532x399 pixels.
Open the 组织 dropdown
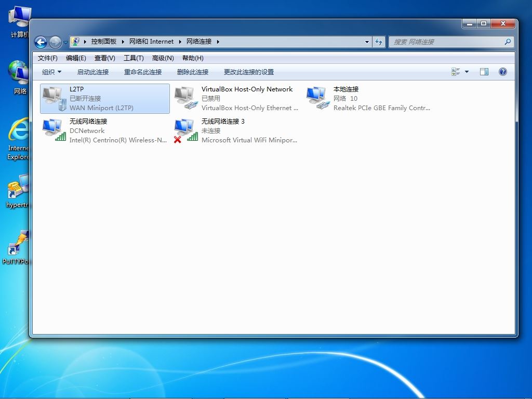pyautogui.click(x=51, y=72)
